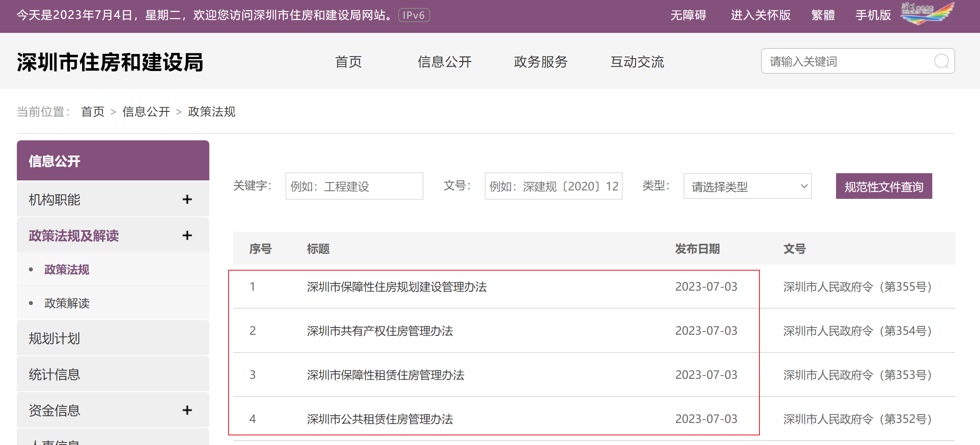The height and width of the screenshot is (445, 980).
Task: Open the 政务服务 navigation menu
Action: point(541,62)
